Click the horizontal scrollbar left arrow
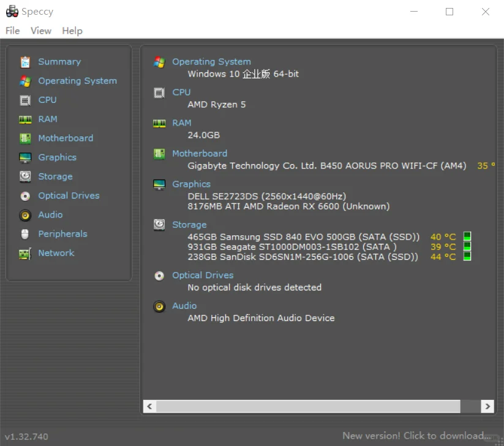This screenshot has width=504, height=446. coord(149,406)
